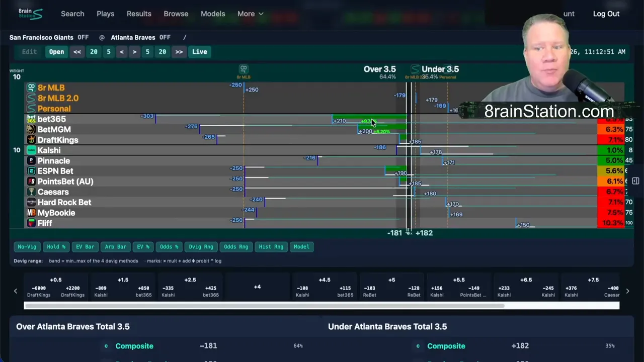Toggle the Arb Bar display option
The image size is (644, 362).
pyautogui.click(x=116, y=247)
